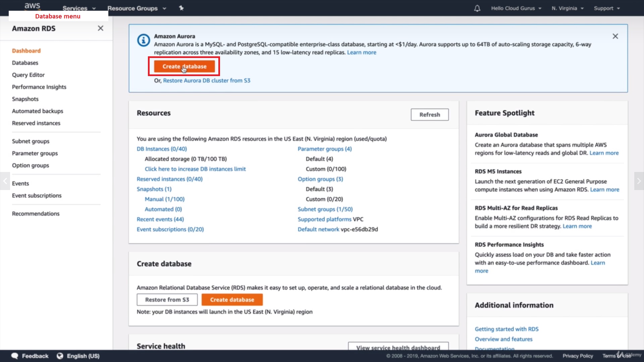Viewport: 644px width, 362px height.
Task: Click the Restore from S3 button
Action: pos(167,300)
